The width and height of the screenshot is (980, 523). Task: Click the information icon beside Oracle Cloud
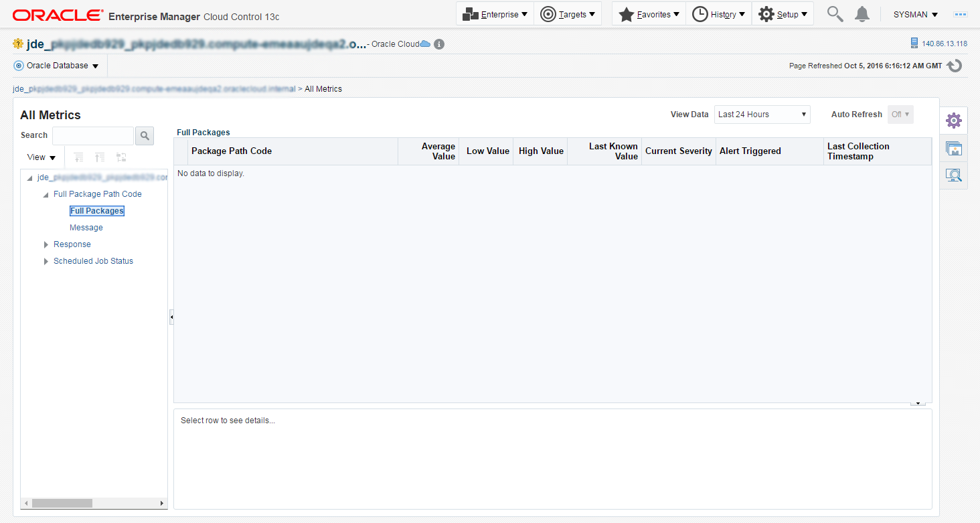tap(439, 44)
